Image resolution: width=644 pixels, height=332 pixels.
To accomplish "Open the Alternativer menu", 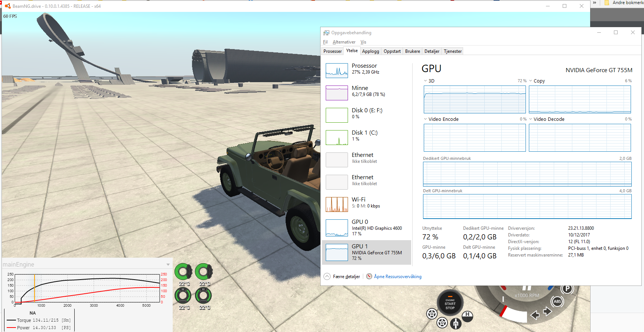I will coord(344,42).
